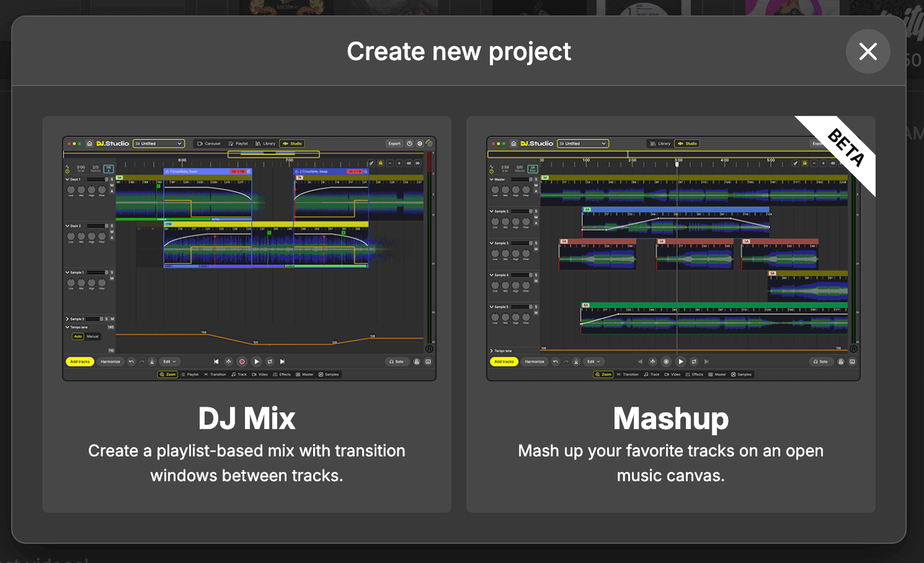The width and height of the screenshot is (924, 563).
Task: Click the scissors cut icon near Edit
Action: pos(152,362)
